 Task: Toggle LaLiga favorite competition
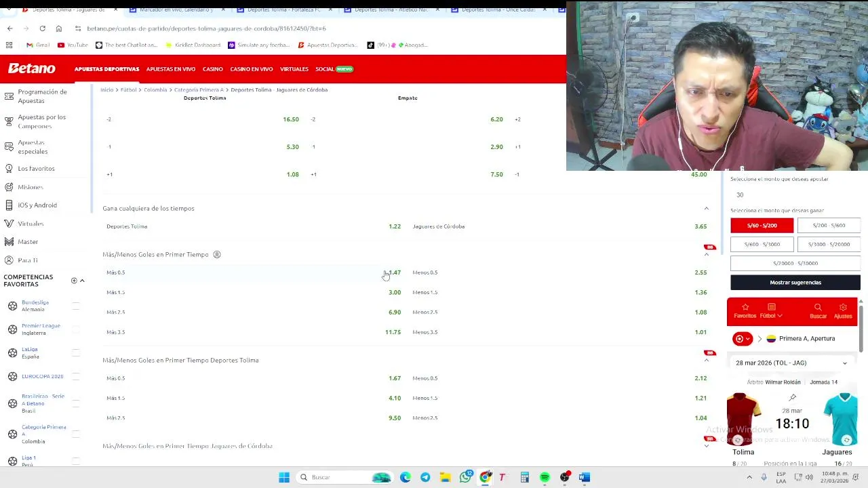76,352
